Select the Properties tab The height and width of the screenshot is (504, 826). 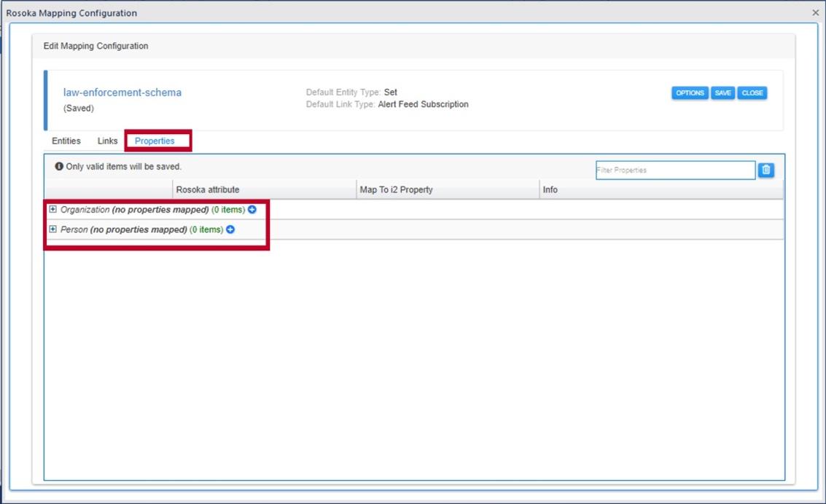click(155, 141)
